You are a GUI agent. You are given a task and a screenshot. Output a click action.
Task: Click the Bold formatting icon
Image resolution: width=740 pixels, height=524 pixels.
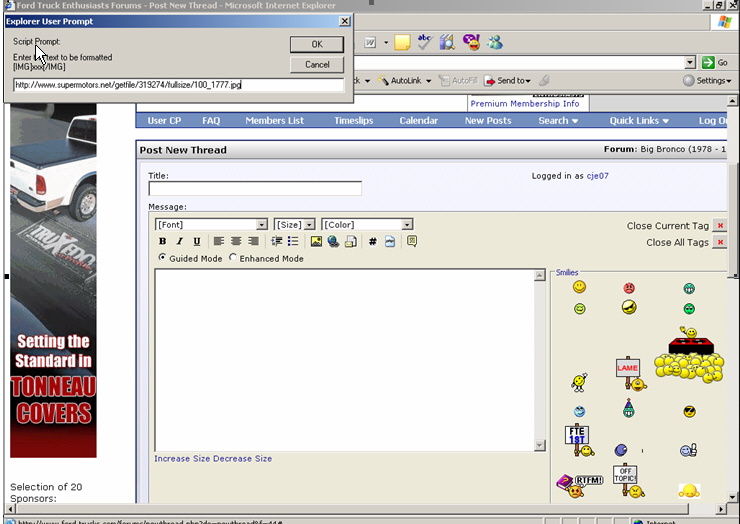tap(162, 241)
